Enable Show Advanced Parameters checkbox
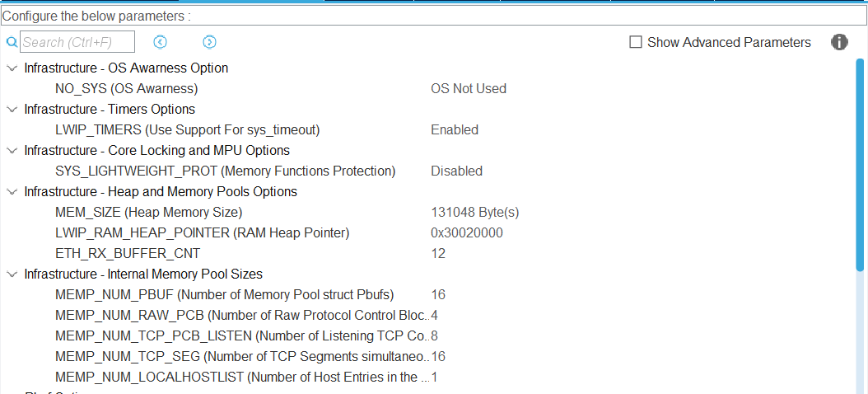868x394 pixels. click(x=636, y=42)
